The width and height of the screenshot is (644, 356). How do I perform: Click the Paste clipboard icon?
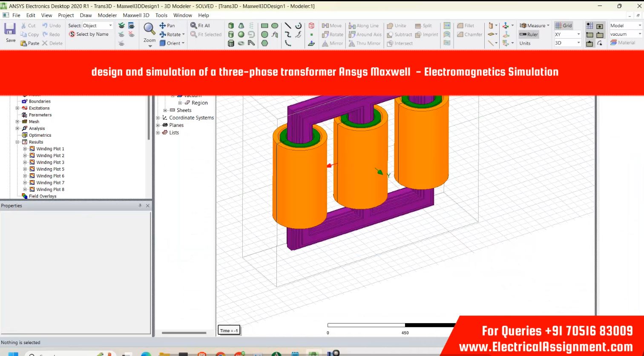23,43
